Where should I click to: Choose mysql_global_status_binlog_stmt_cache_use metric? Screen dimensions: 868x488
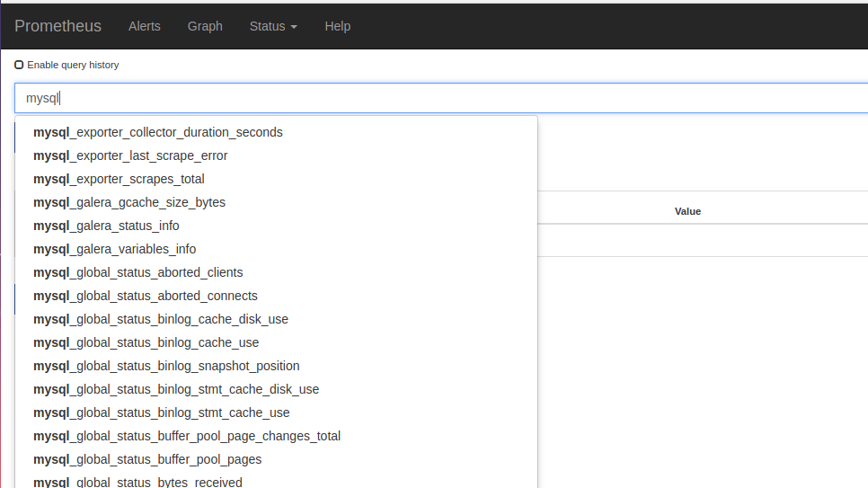coord(162,413)
